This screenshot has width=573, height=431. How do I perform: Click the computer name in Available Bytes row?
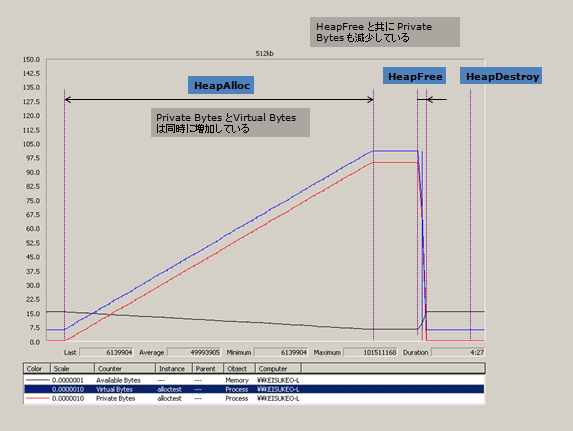tap(278, 380)
